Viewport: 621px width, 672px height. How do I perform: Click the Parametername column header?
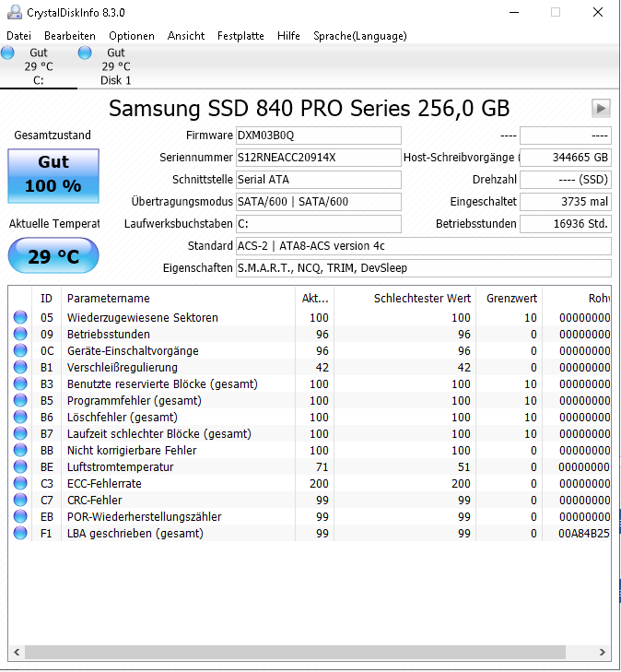tap(178, 299)
